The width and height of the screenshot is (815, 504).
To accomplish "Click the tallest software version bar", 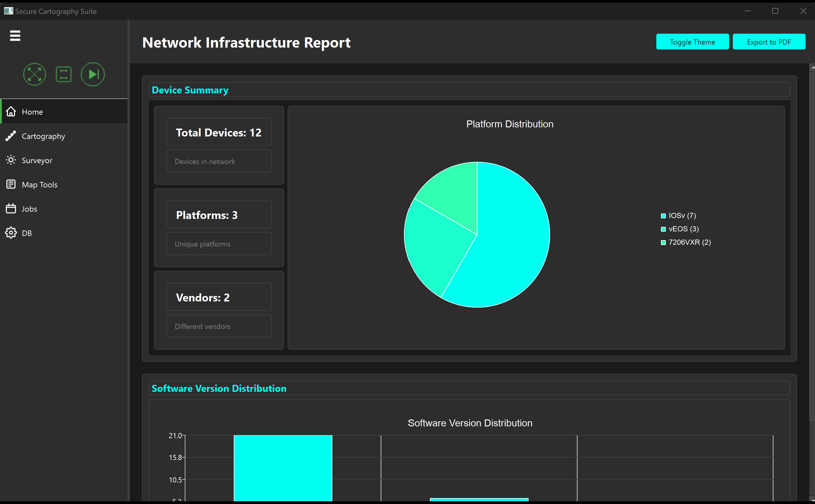I will point(283,468).
